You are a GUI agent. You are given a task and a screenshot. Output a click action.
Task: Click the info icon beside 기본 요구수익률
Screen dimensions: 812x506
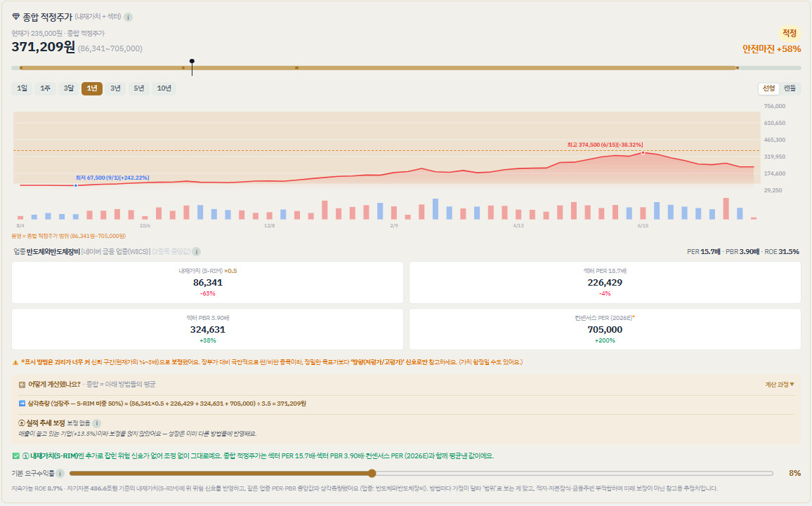click(60, 474)
